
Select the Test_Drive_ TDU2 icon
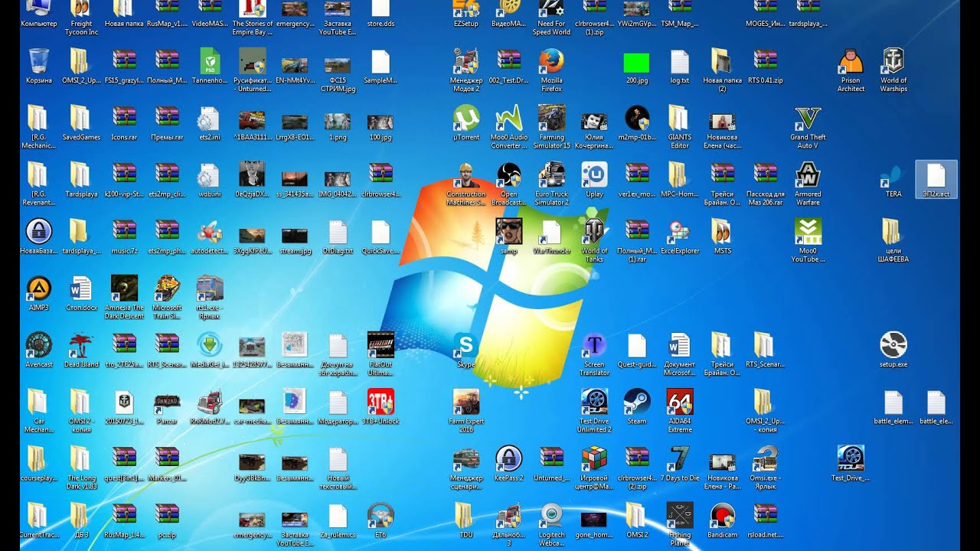point(851,464)
